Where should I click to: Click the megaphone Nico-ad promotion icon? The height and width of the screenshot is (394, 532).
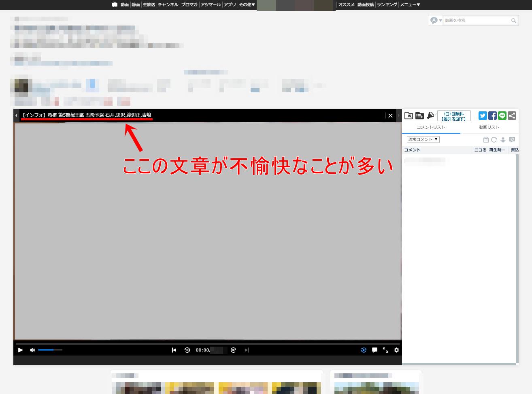tap(430, 115)
